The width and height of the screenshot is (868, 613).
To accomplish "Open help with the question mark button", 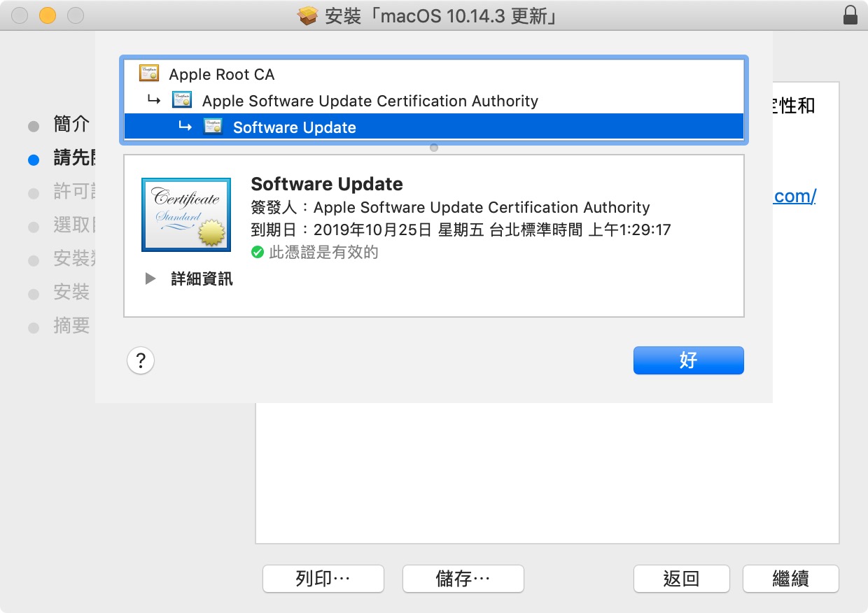I will click(141, 361).
